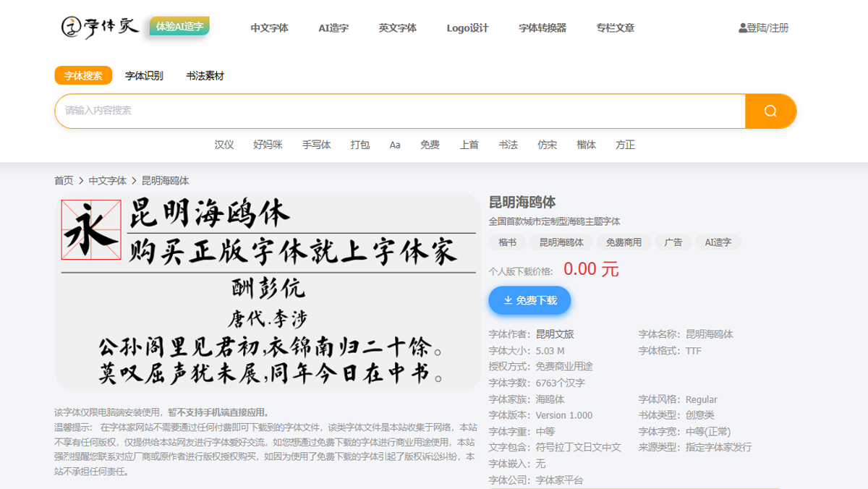Screen dimensions: 868x489
Task: Open the 英文字体 nav item
Action: [x=398, y=28]
